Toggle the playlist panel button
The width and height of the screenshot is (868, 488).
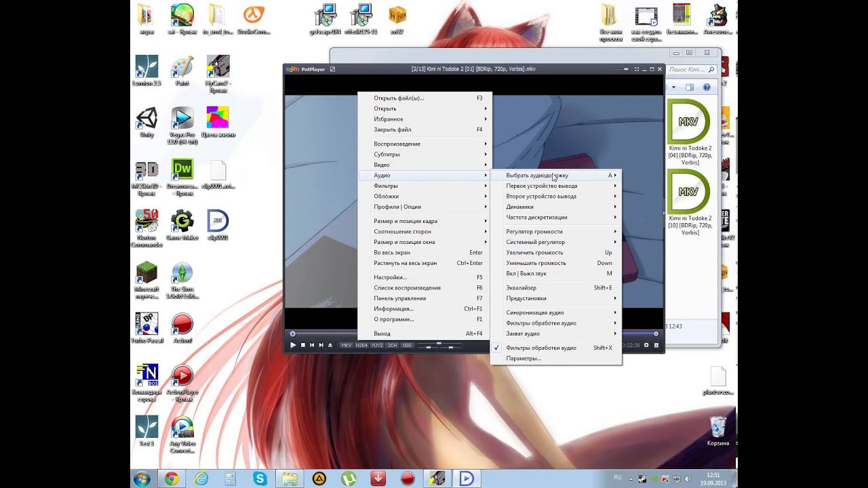[656, 345]
